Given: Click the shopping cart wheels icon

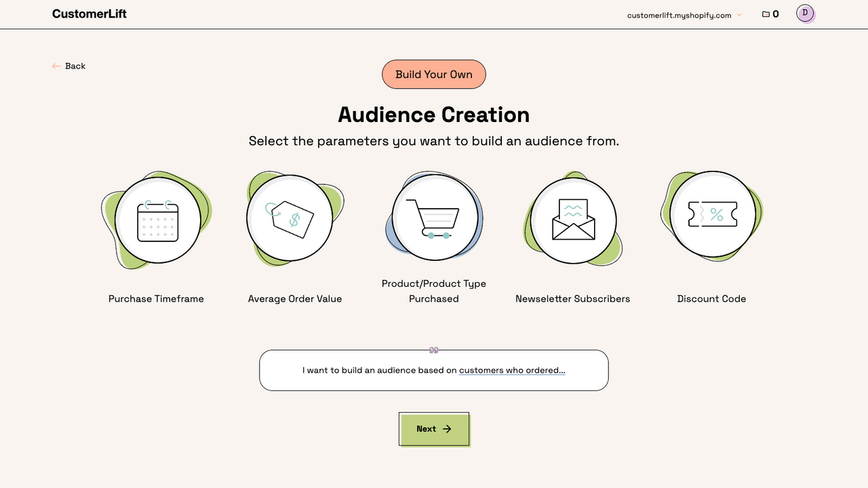Looking at the screenshot, I should tap(437, 235).
